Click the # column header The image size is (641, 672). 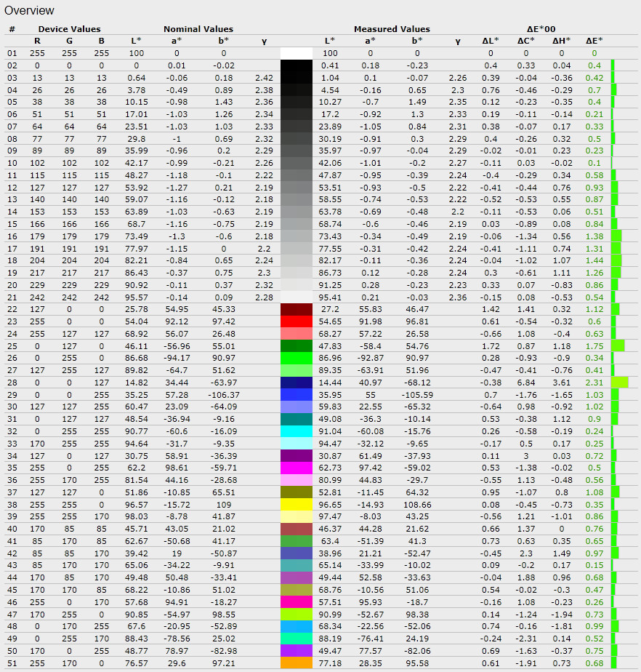point(12,29)
